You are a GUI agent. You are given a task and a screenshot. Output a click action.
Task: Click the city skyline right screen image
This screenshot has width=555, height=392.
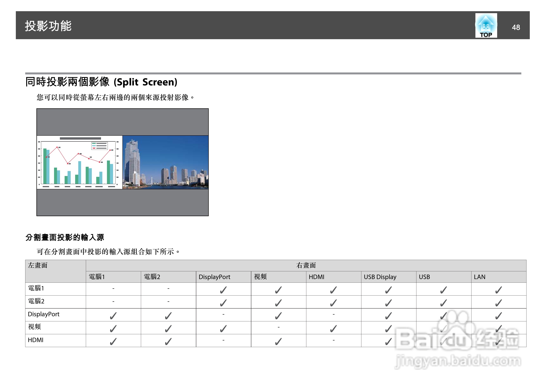tap(165, 162)
